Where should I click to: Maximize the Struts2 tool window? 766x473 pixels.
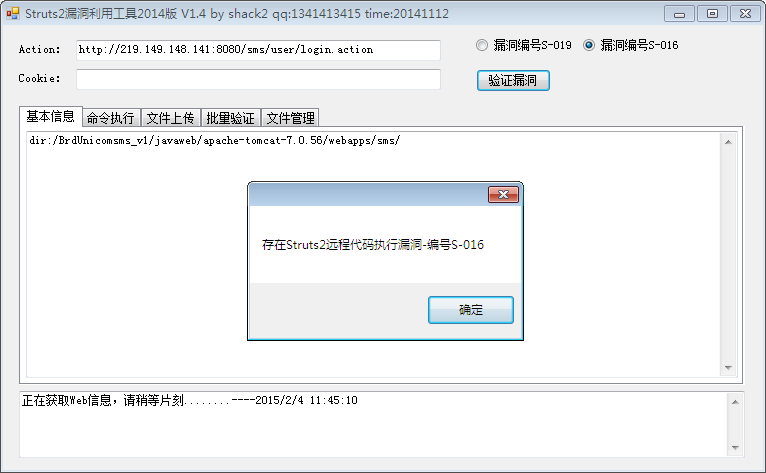[712, 14]
